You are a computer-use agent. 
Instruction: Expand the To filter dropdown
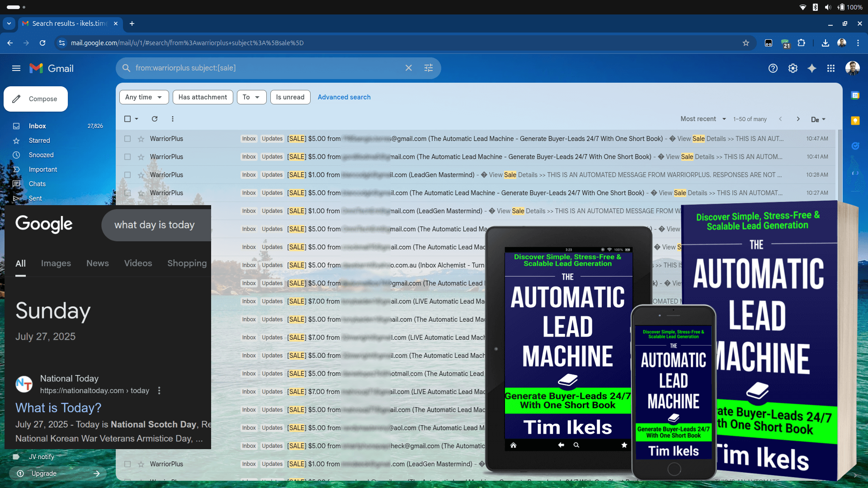[251, 97]
